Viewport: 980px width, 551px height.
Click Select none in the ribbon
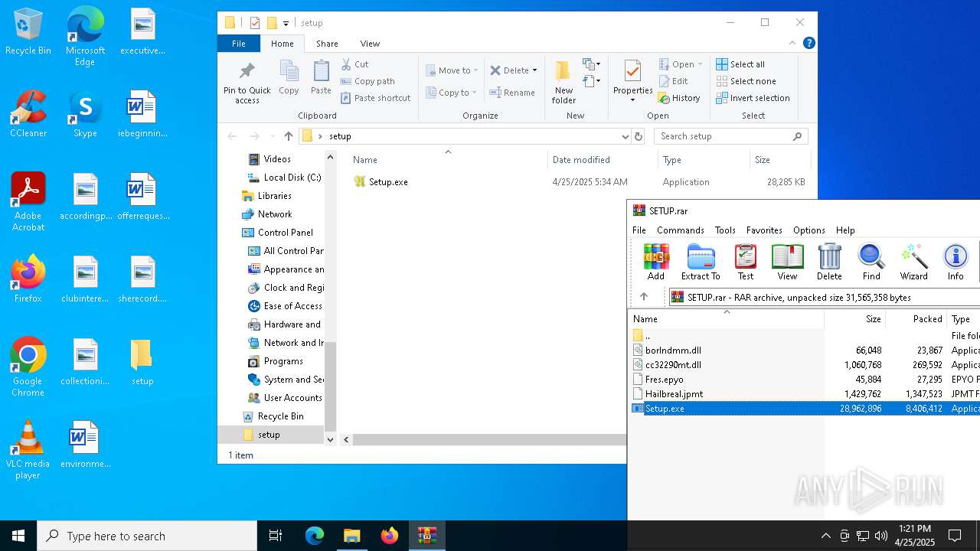(x=746, y=81)
